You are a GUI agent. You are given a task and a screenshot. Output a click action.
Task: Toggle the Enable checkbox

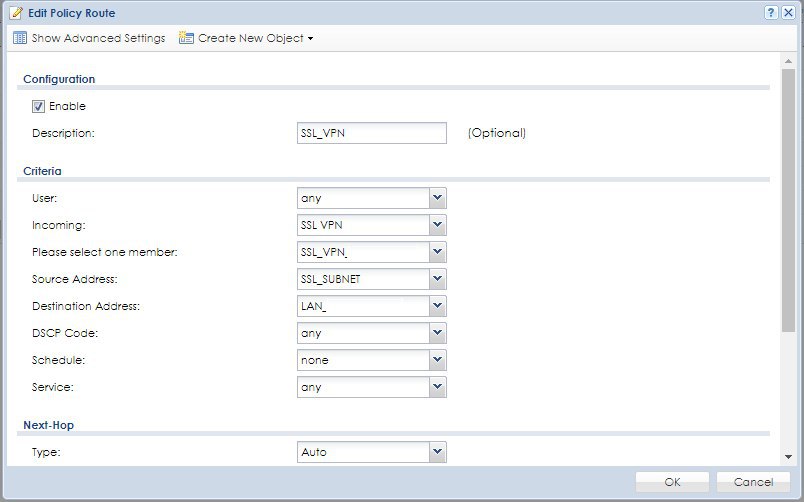click(39, 106)
